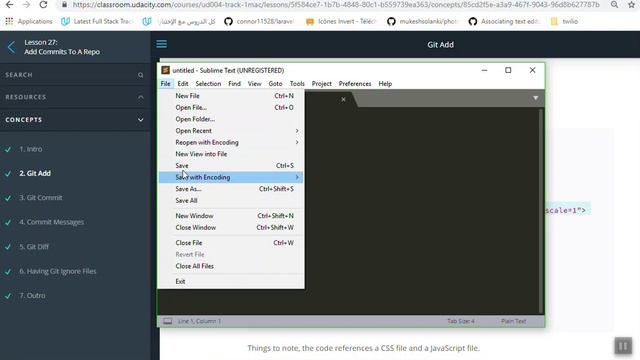
Task: Choose Close Window menu entry
Action: (231, 228)
